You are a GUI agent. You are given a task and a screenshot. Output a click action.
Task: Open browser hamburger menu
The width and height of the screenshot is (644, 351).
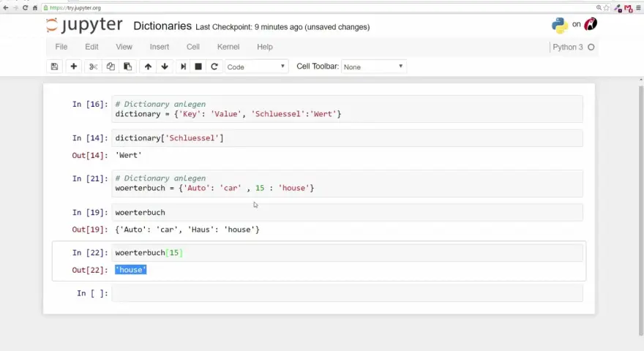[639, 8]
